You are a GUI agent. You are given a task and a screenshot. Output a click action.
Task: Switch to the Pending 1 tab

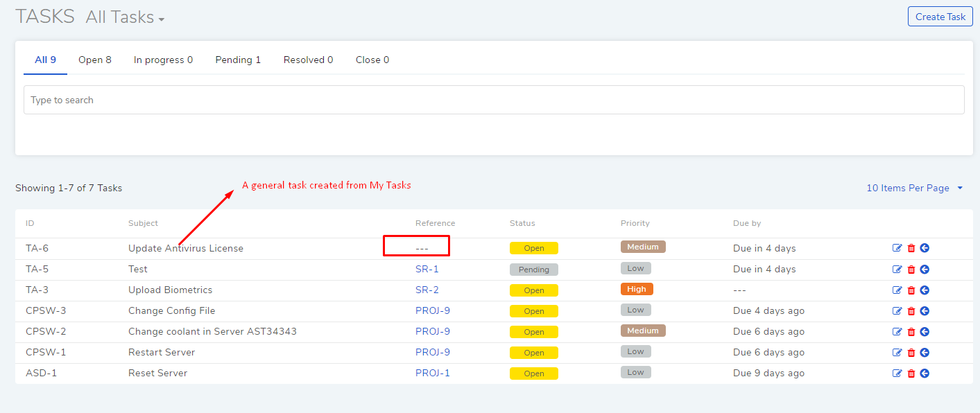click(x=238, y=60)
